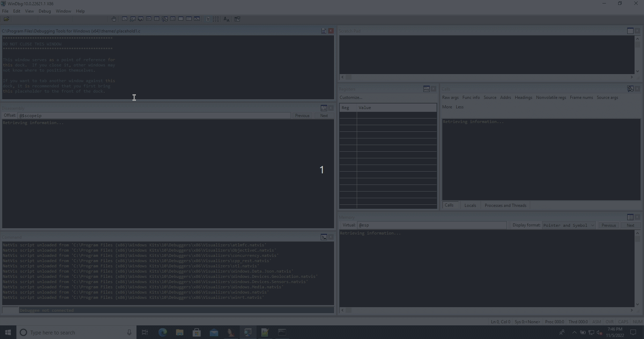Open the Window menu
This screenshot has width=644, height=339.
tap(64, 11)
